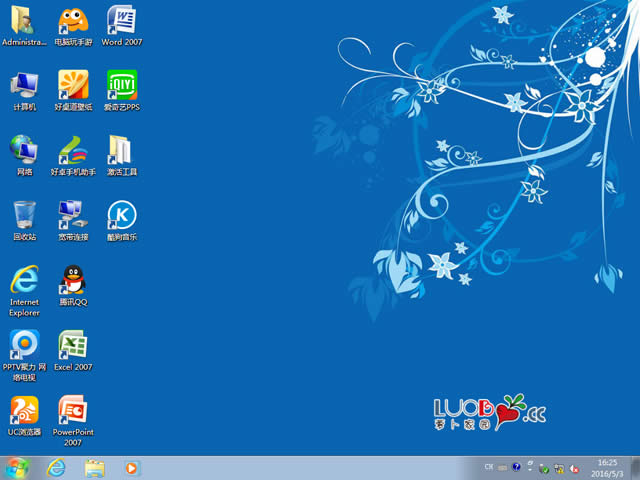Click the muted volume speaker tray icon
The width and height of the screenshot is (640, 480).
[576, 468]
